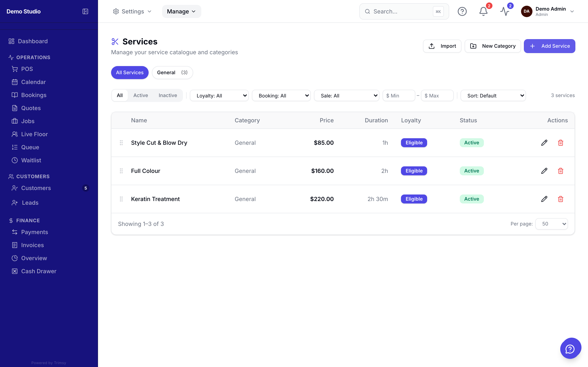Edit the Full Colour service
The height and width of the screenshot is (367, 588).
coord(544,171)
